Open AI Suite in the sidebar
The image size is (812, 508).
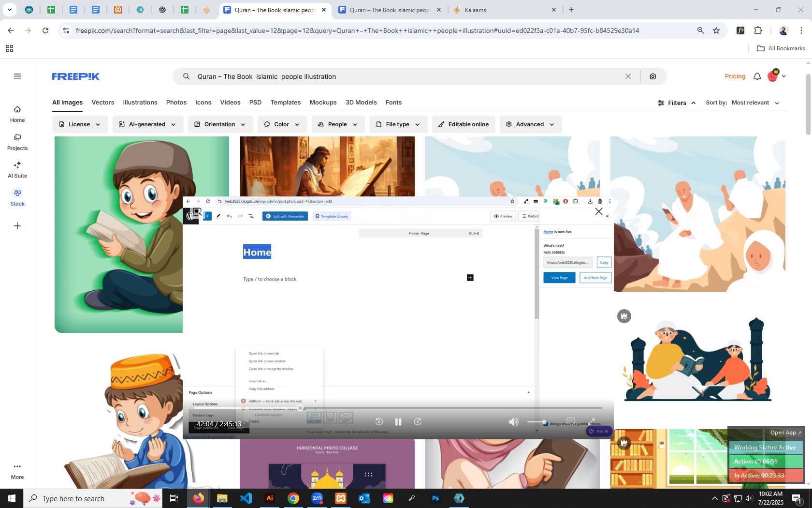click(17, 170)
